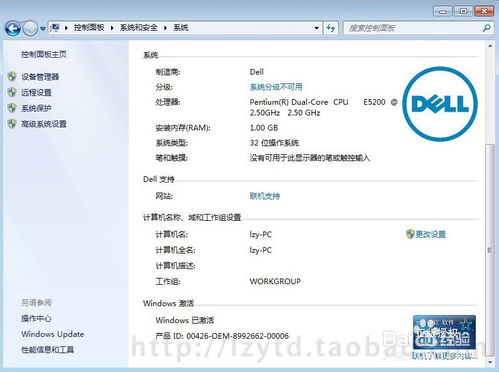Image resolution: width=499 pixels, height=372 pixels.
Task: Click the scrollbar up arrow
Action: click(x=490, y=46)
